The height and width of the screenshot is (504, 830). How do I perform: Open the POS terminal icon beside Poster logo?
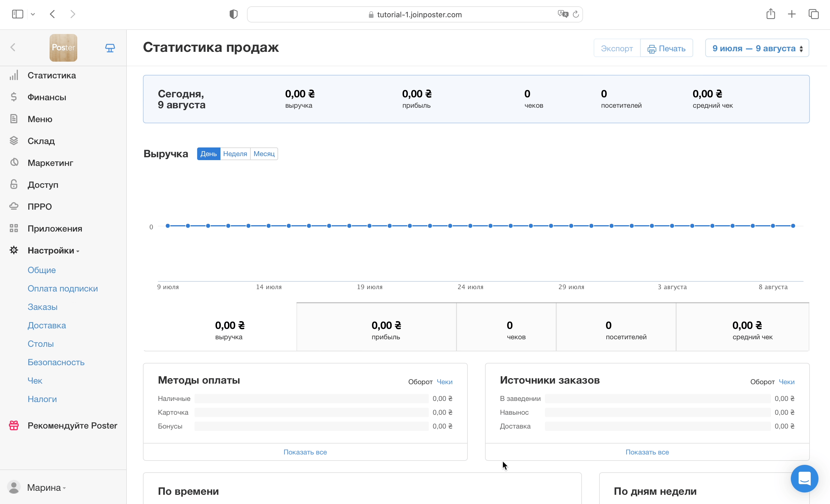point(110,48)
